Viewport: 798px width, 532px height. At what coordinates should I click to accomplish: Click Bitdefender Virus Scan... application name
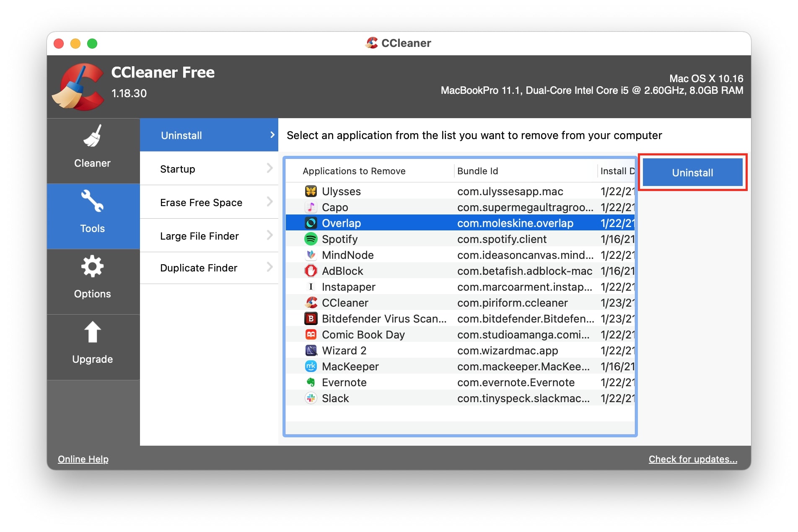384,319
